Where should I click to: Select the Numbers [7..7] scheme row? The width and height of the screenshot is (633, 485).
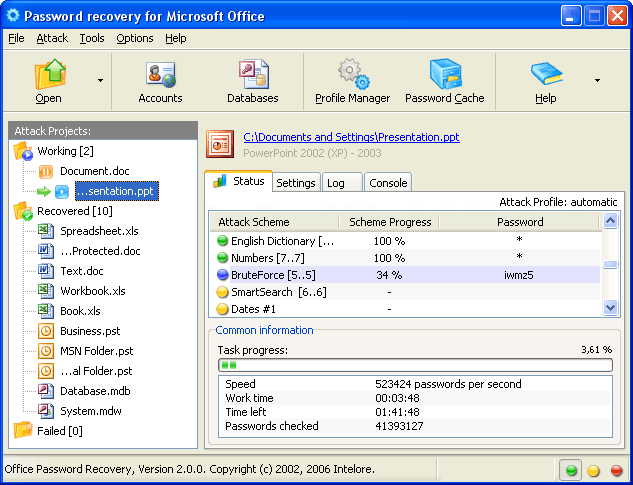point(405,258)
